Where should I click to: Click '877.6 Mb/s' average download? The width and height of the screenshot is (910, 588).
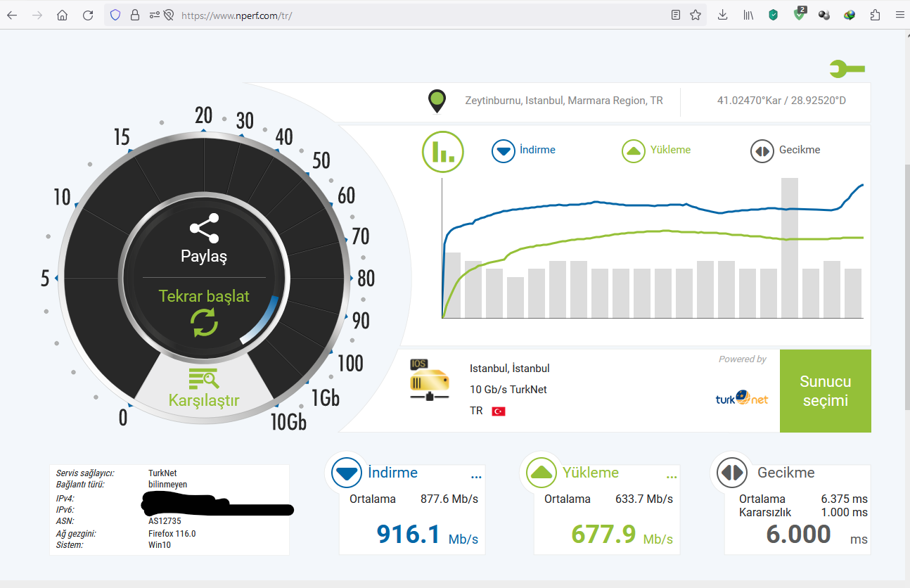[449, 499]
